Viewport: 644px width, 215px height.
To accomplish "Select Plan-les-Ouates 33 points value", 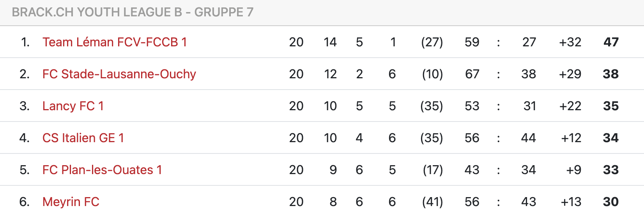I will coord(611,170).
